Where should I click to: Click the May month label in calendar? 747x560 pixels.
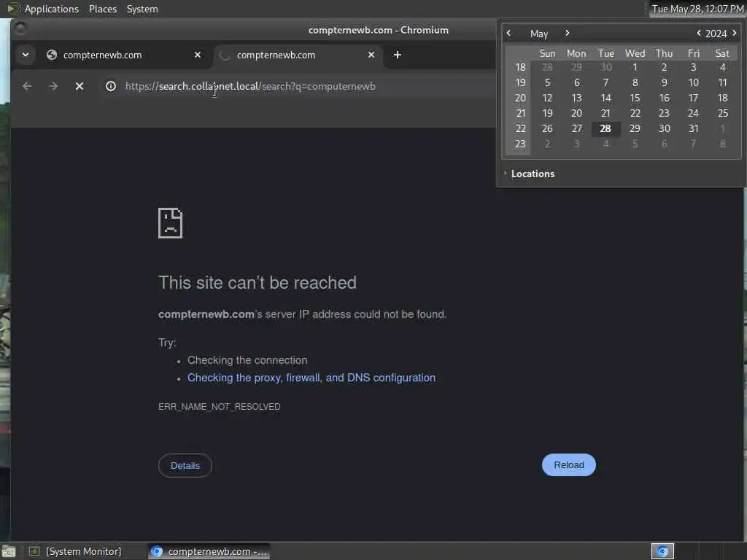tap(539, 34)
